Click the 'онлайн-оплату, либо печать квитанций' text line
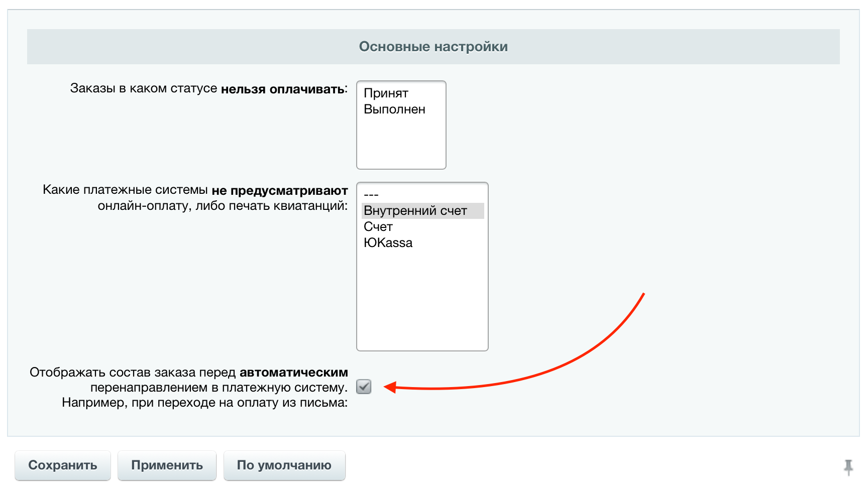Viewport: 868px width, 487px height. [x=223, y=206]
